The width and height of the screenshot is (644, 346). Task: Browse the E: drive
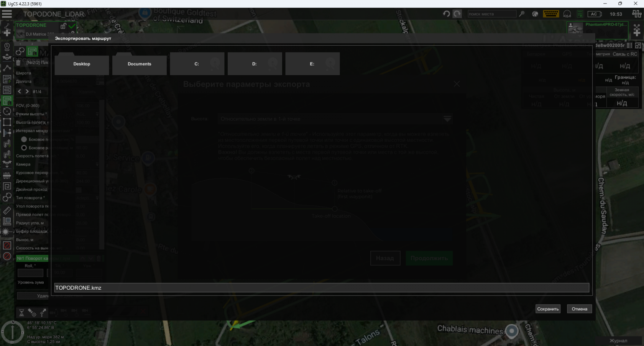coord(312,64)
